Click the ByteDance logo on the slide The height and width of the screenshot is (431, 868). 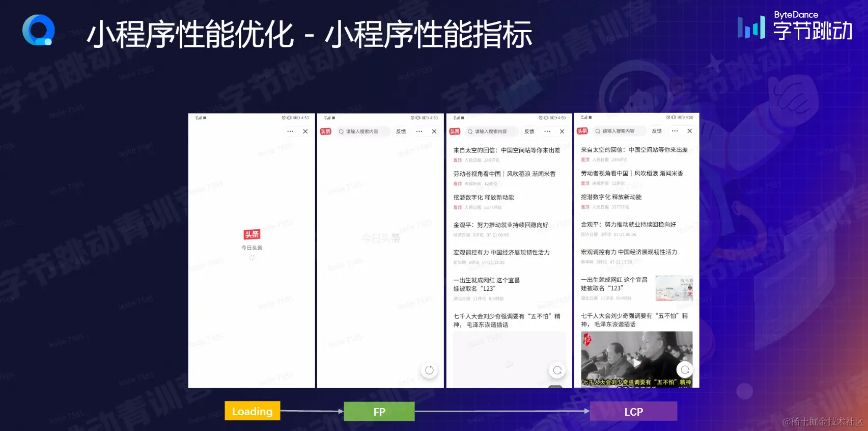[795, 26]
